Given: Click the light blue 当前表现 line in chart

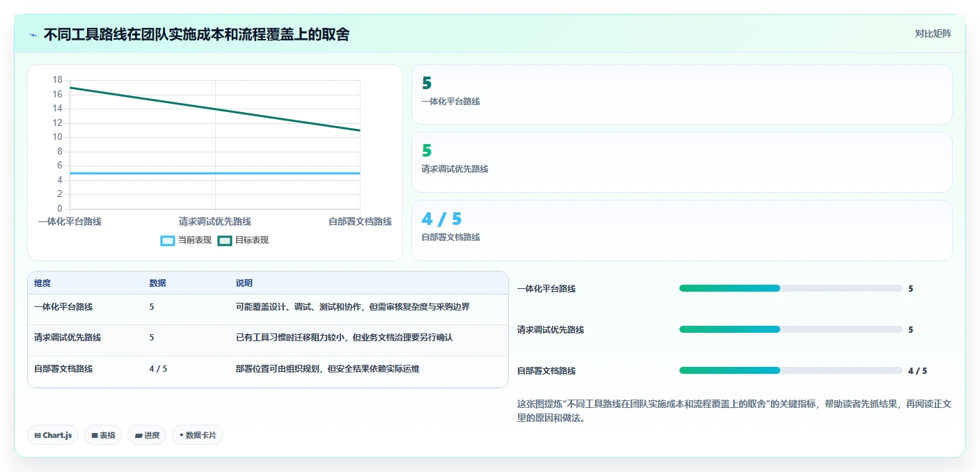Looking at the screenshot, I should click(215, 173).
